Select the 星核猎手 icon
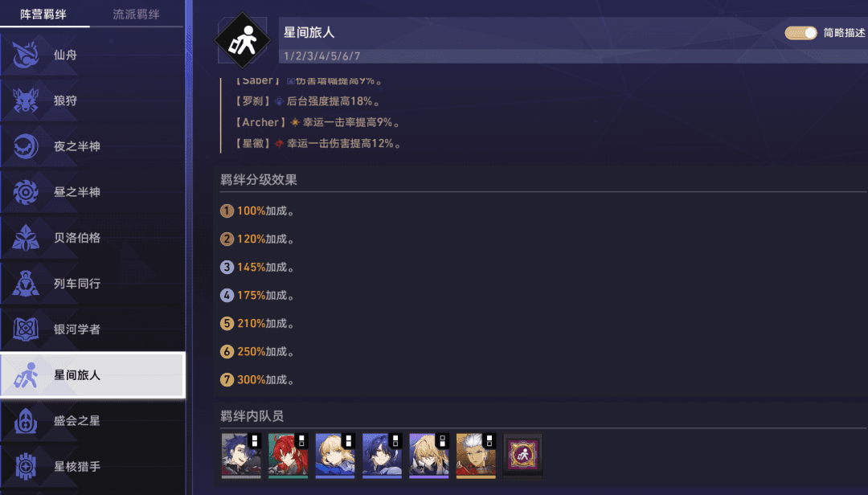Screen dimensions: 868x495 tap(26, 466)
